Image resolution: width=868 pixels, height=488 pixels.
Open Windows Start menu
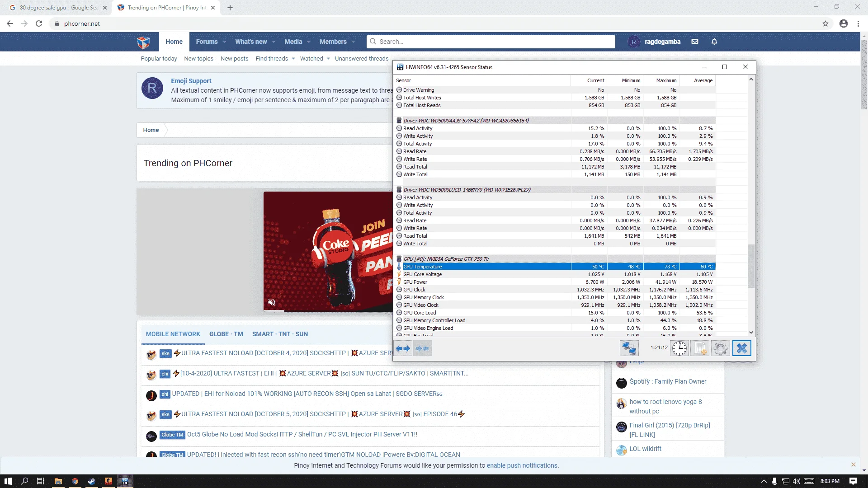click(8, 481)
